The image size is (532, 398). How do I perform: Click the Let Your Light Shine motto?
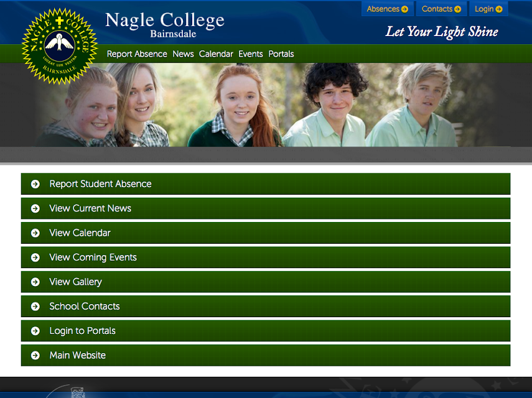(x=442, y=32)
